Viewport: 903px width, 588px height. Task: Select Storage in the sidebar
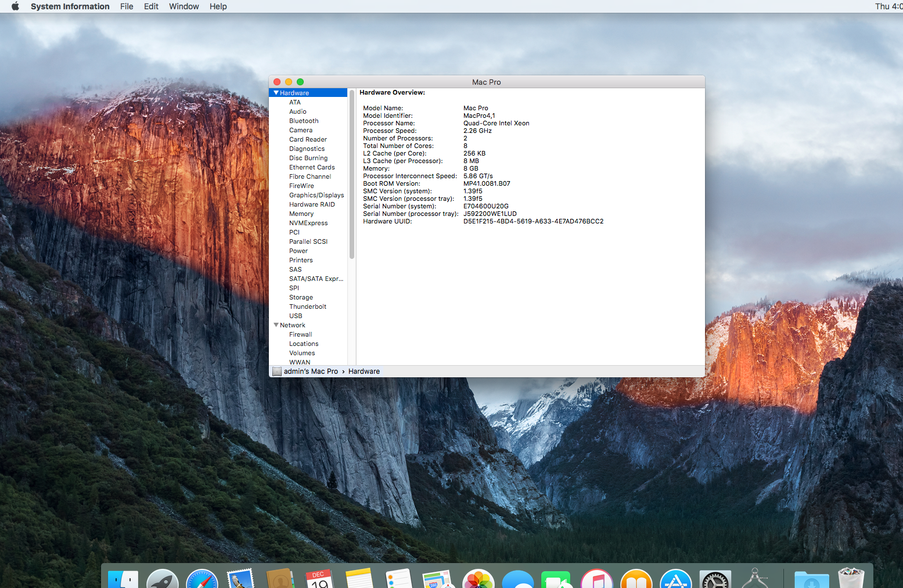point(301,297)
